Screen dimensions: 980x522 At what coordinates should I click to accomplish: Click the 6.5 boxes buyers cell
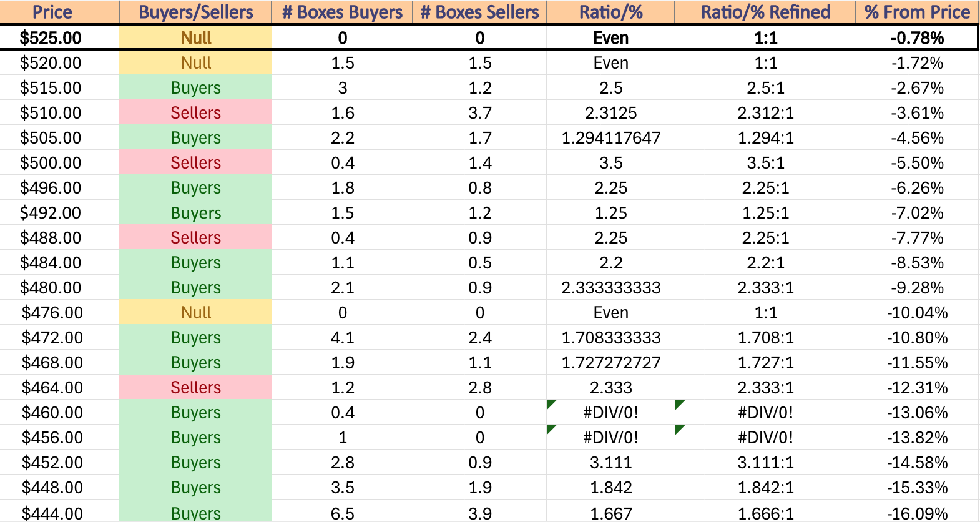[x=342, y=511]
